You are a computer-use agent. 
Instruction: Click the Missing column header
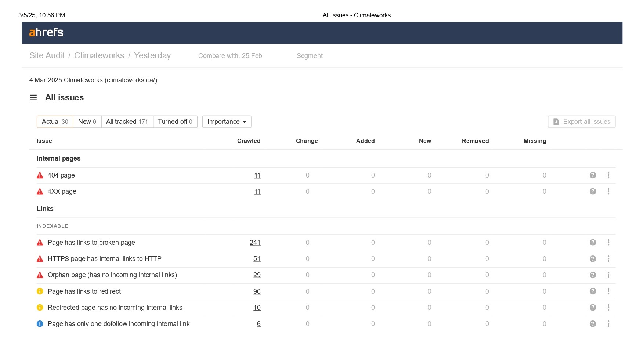pos(535,141)
